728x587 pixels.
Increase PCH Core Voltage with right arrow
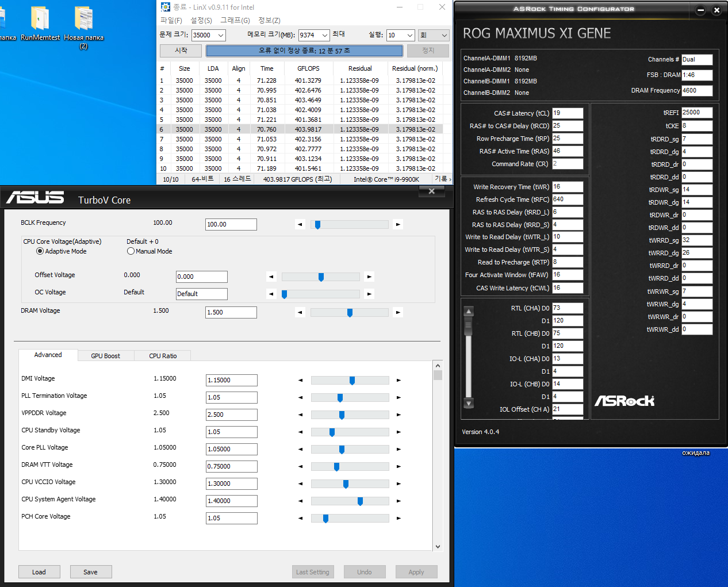(x=399, y=518)
